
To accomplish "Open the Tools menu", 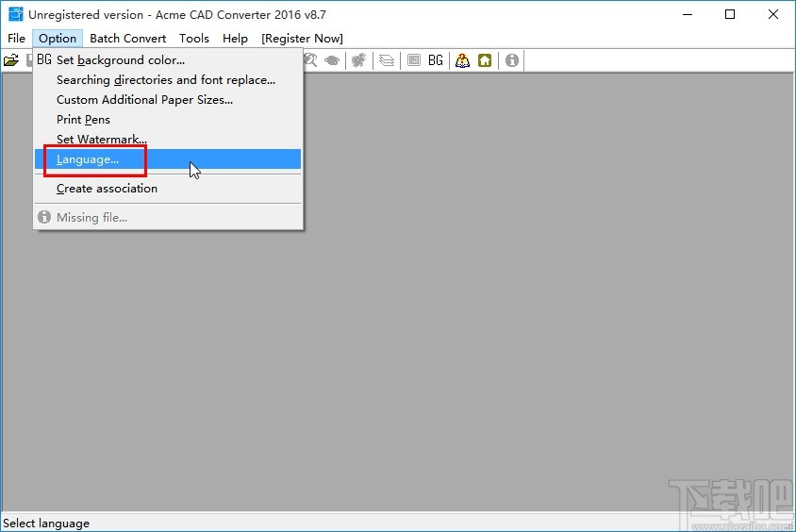I will (x=194, y=39).
